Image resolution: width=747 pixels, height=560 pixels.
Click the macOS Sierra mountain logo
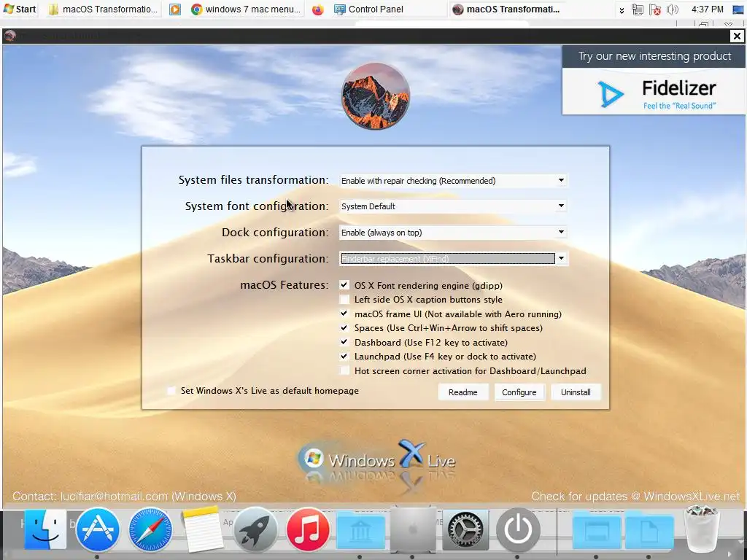pos(376,96)
